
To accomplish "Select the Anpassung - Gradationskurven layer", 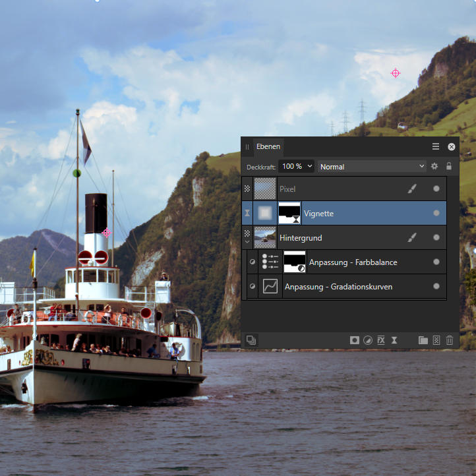I will pyautogui.click(x=338, y=287).
